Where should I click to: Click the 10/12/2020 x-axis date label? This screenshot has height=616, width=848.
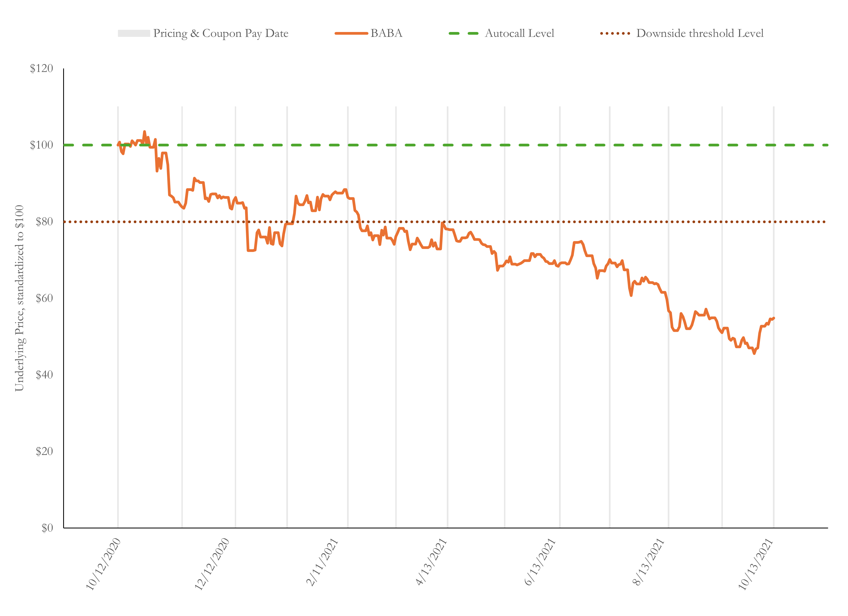click(x=104, y=564)
